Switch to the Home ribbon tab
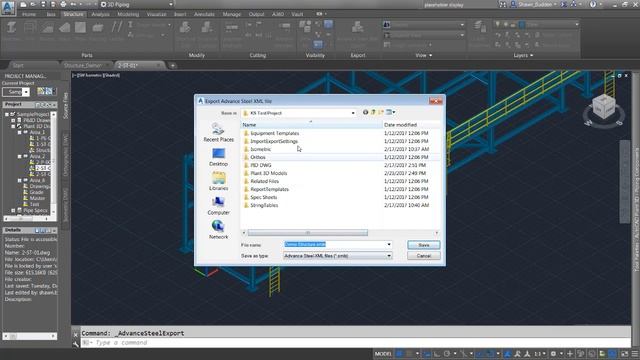 [x=29, y=14]
